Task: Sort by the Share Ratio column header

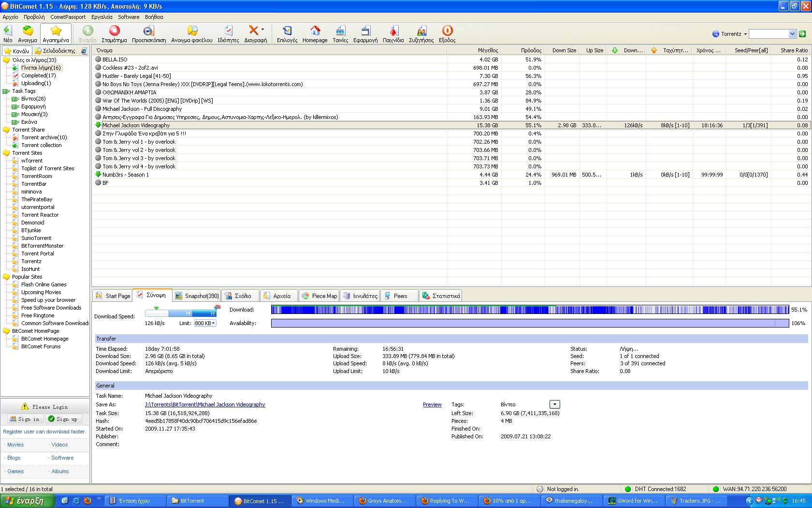Action: pos(792,50)
